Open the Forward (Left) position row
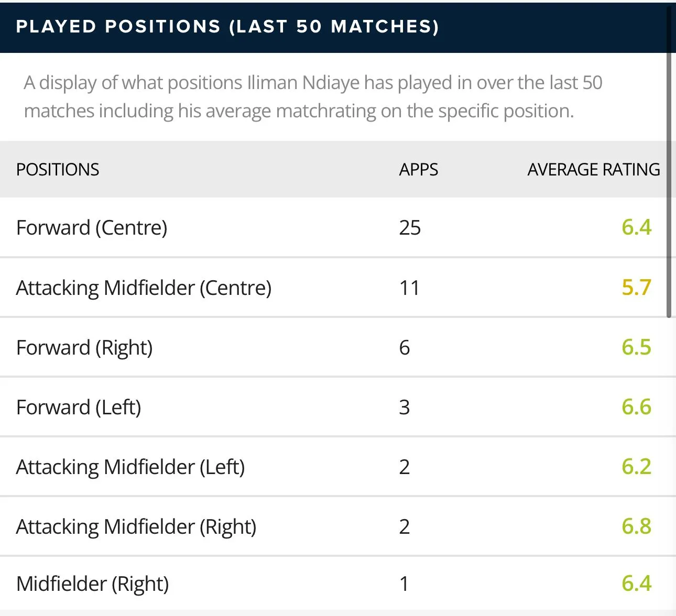This screenshot has height=616, width=676. (x=79, y=408)
